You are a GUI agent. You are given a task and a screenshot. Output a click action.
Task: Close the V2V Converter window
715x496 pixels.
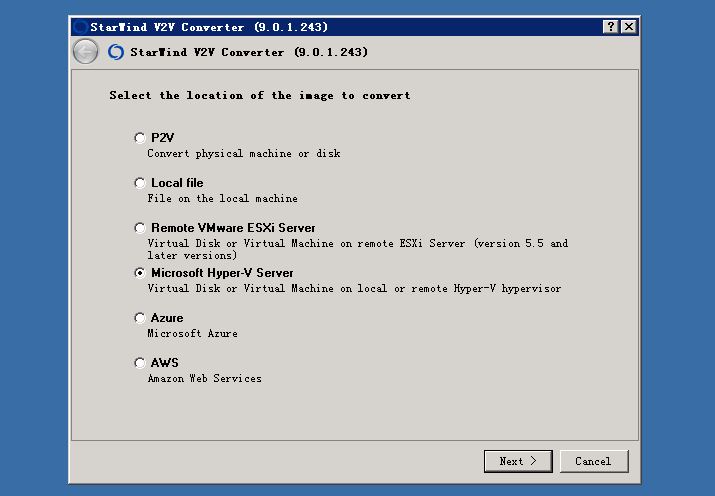pyautogui.click(x=629, y=27)
